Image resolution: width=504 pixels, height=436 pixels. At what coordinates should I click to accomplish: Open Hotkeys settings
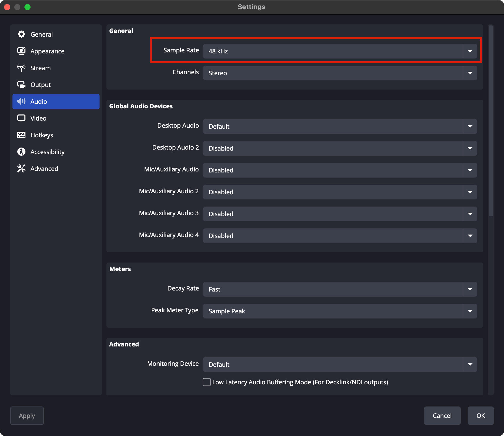(x=56, y=135)
